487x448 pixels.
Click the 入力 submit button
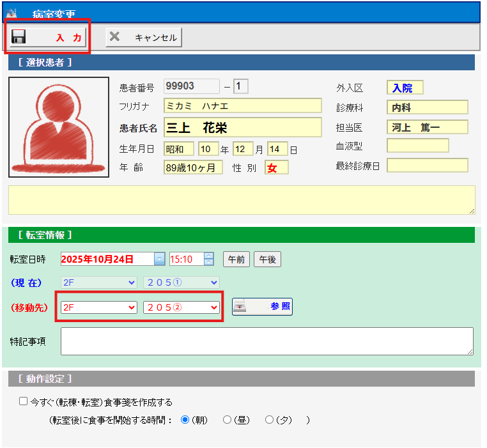tap(48, 38)
